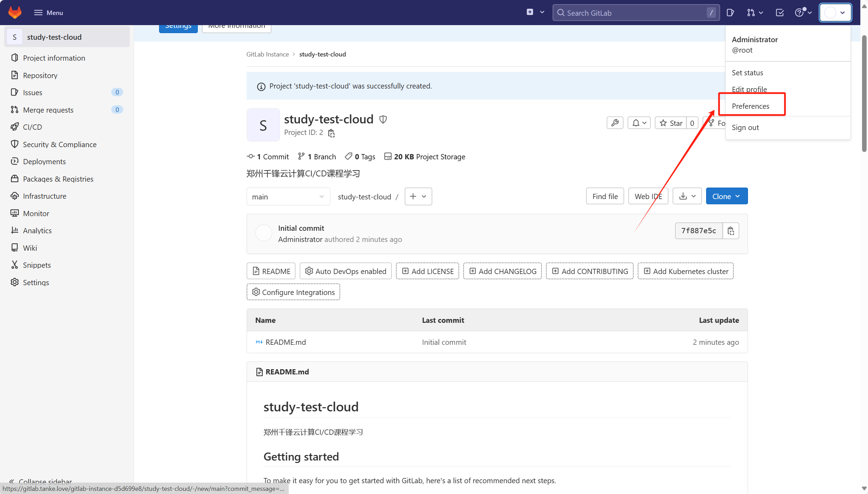Image resolution: width=868 pixels, height=494 pixels.
Task: Copy commit SHA 7f887e5c
Action: (x=731, y=231)
